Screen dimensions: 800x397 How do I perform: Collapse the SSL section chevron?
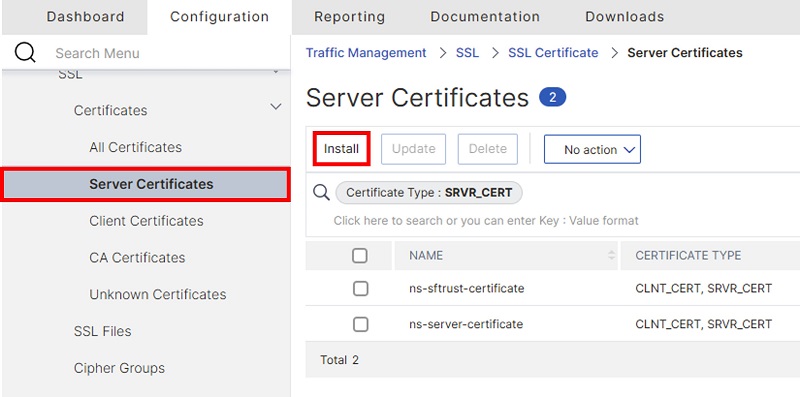[276, 72]
